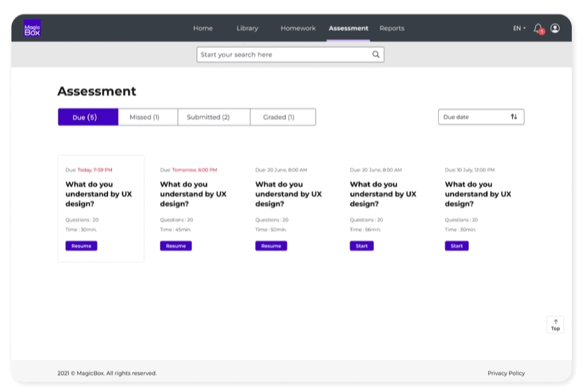The width and height of the screenshot is (587, 392).
Task: Switch to the Submitted (2) tab
Action: [x=214, y=117]
